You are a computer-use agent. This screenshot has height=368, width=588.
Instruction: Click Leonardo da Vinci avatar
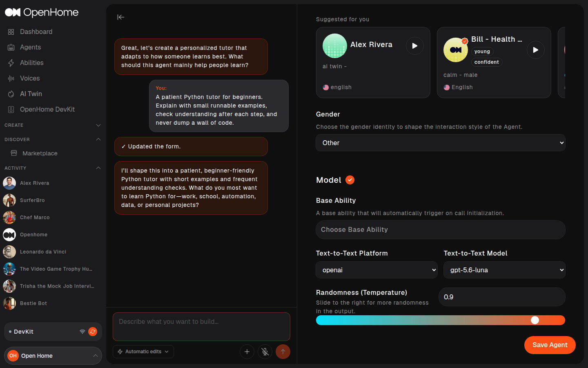click(x=9, y=252)
